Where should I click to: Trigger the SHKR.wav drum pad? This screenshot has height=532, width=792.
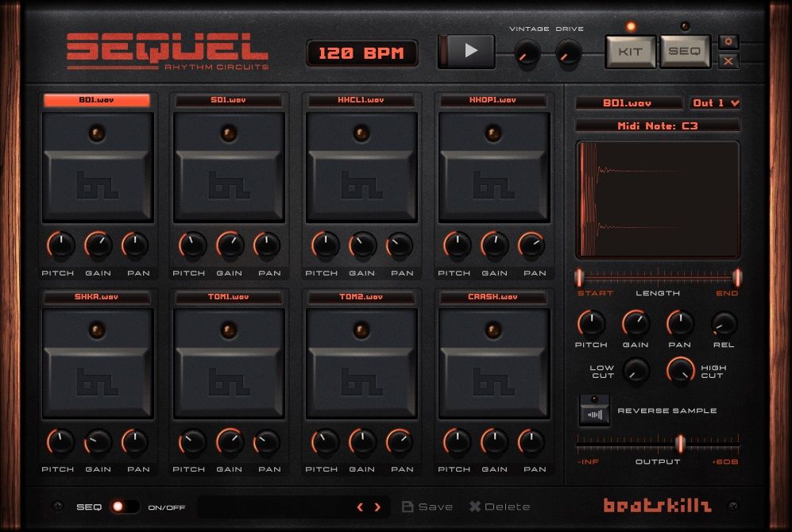click(98, 364)
